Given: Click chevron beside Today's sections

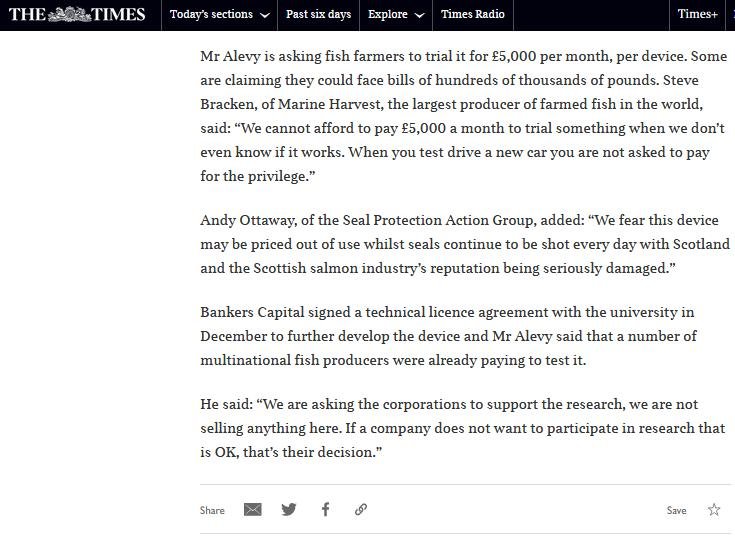Looking at the screenshot, I should click(x=264, y=15).
